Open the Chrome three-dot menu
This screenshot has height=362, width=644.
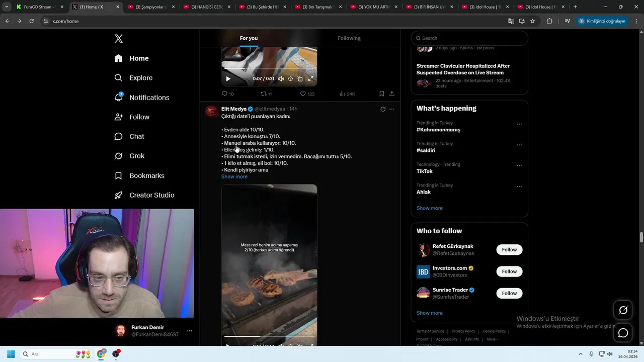[x=636, y=21]
